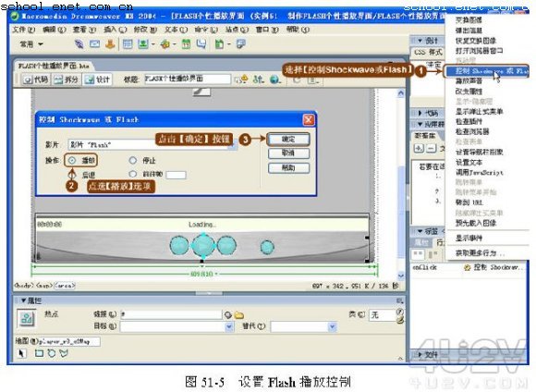Choose 控制 Shockwave 或 Flash menu item
The image size is (536, 392).
click(487, 71)
